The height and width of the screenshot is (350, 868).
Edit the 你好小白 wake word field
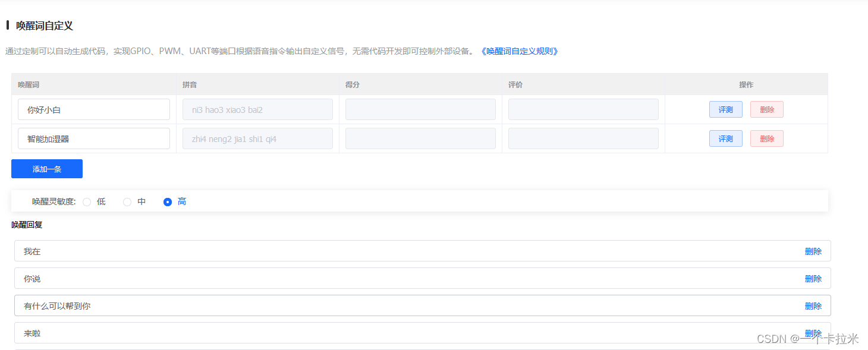click(94, 109)
